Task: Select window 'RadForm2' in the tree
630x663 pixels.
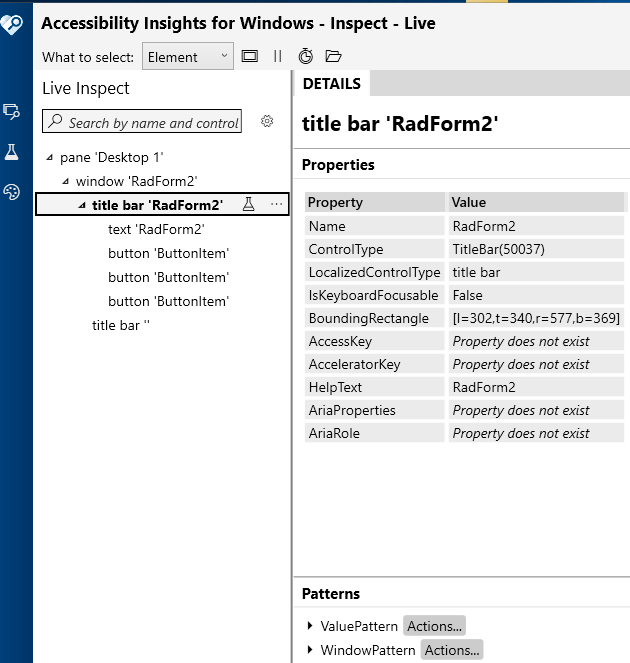Action: click(x=136, y=181)
